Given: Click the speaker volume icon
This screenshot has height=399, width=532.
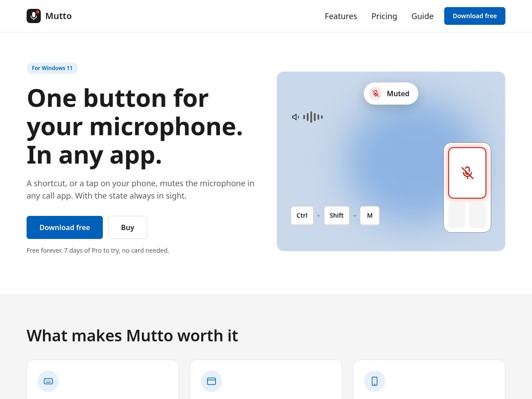Looking at the screenshot, I should pos(296,117).
